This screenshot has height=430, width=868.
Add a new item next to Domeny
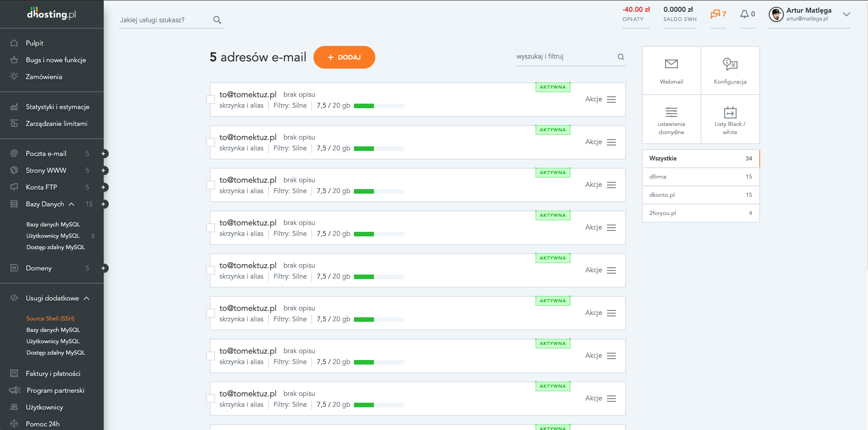point(103,268)
